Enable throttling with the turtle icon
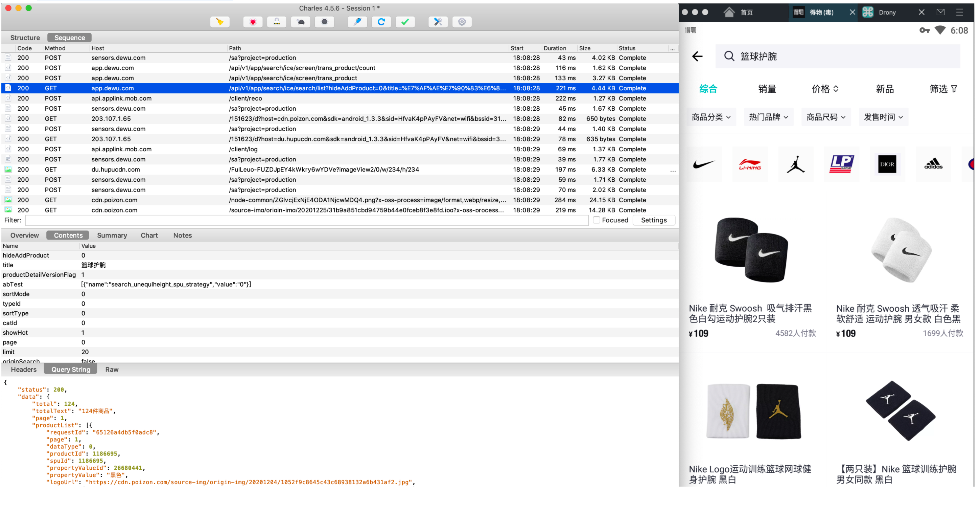Viewport: 980px width, 513px height. coord(301,22)
